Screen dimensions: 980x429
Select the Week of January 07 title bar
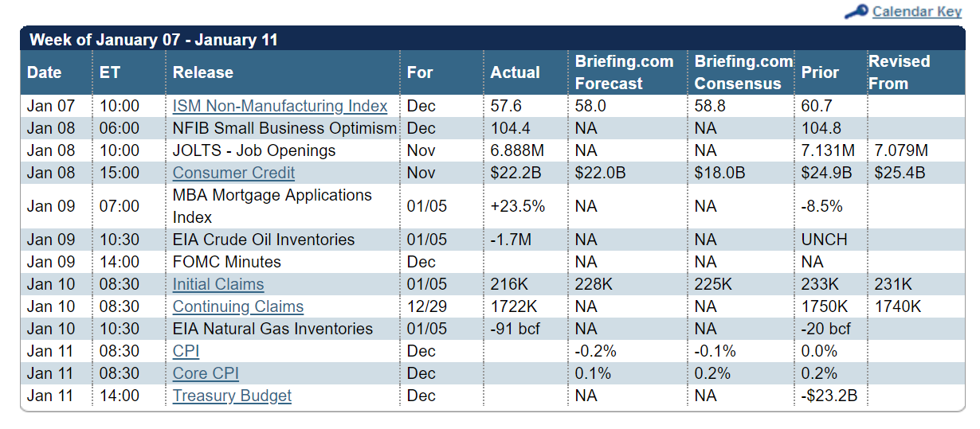click(492, 39)
